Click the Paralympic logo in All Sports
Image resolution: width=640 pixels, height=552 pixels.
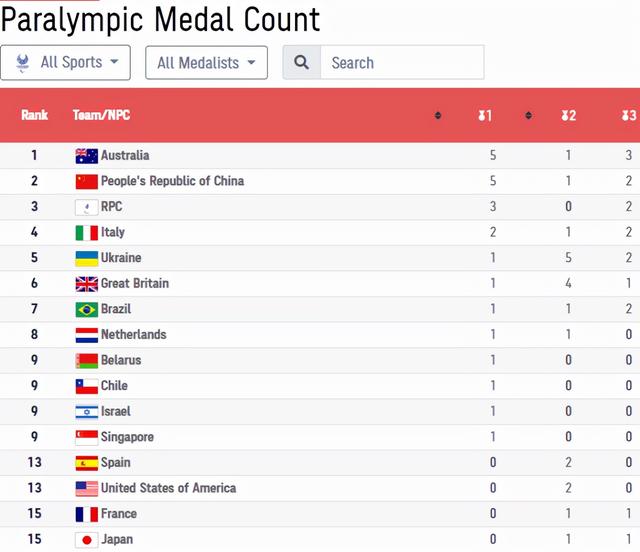[23, 62]
